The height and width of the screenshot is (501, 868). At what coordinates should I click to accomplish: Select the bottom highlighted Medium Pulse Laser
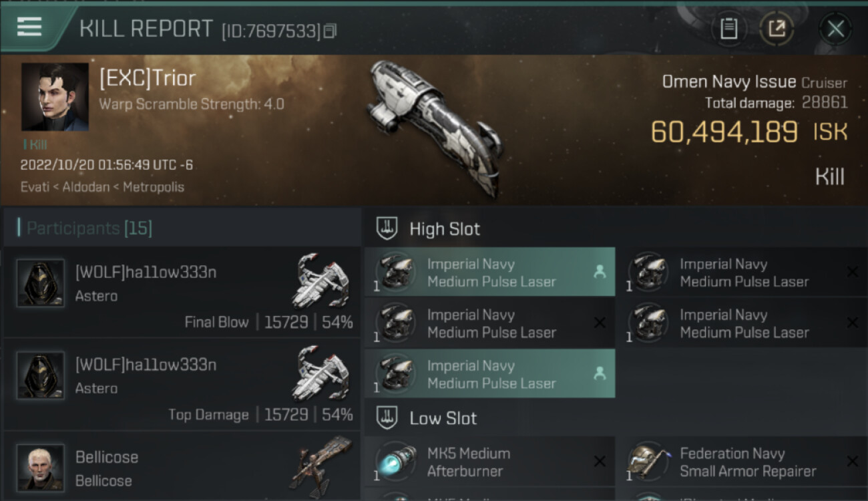click(x=489, y=374)
